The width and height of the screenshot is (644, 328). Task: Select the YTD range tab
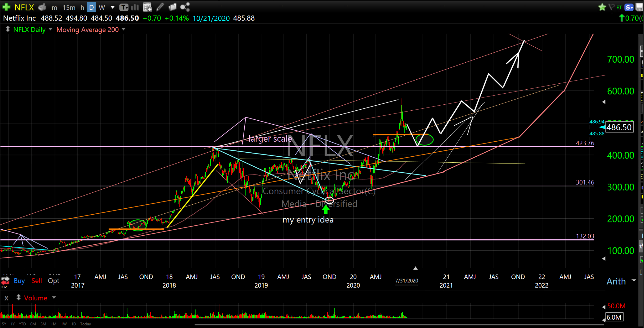(x=22, y=324)
